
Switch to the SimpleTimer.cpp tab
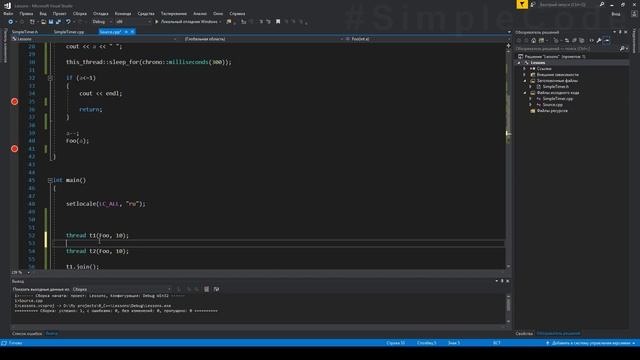tap(69, 31)
